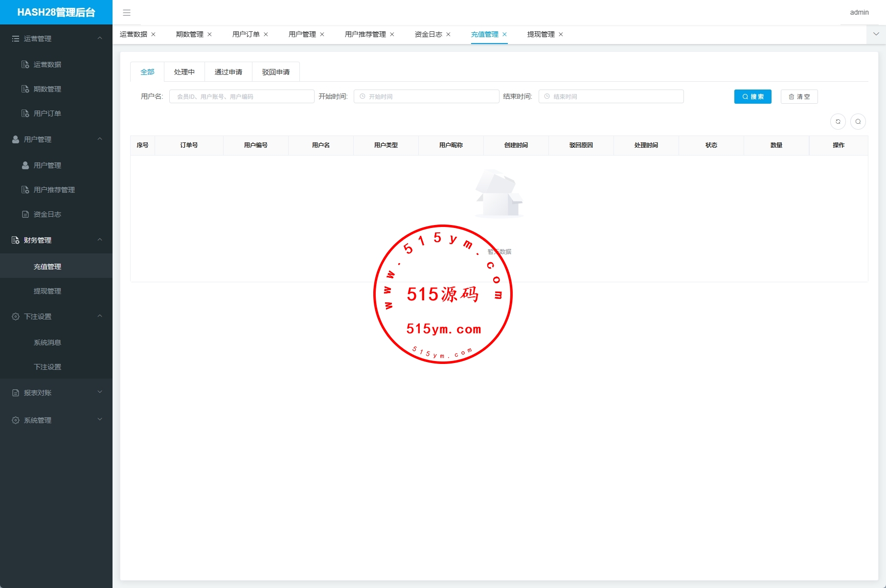Open the tabs dropdown arrow at right
Viewport: 886px width, 588px height.
point(876,34)
